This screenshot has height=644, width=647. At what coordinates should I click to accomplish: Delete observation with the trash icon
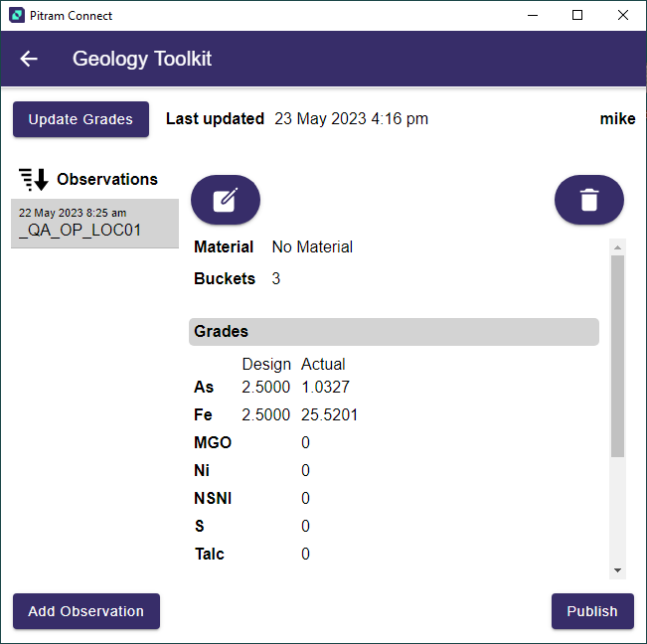588,200
